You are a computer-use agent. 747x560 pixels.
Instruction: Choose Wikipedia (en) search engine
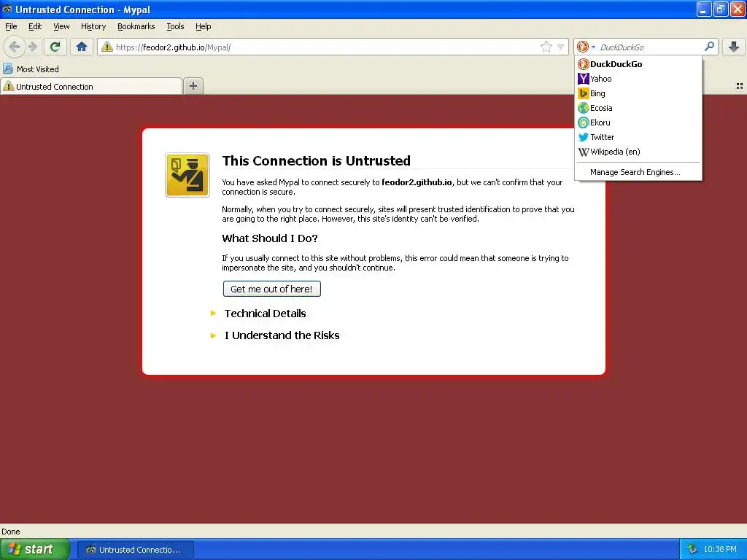coord(638,152)
